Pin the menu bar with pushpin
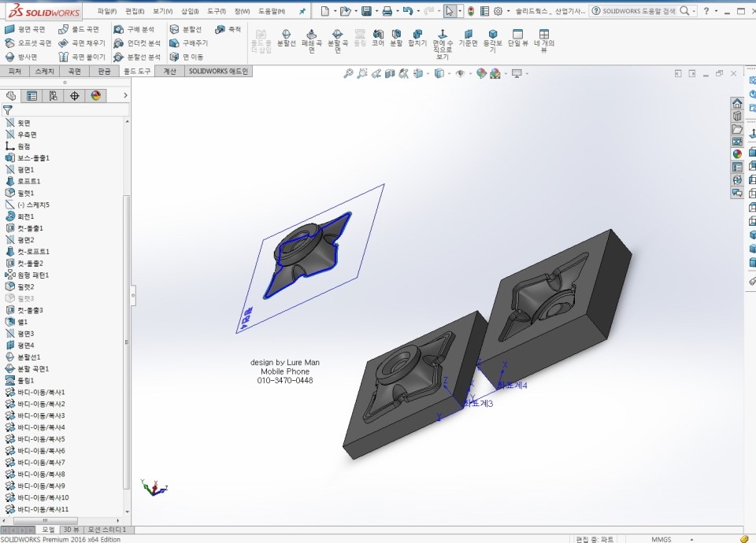The image size is (756, 543). tap(302, 11)
